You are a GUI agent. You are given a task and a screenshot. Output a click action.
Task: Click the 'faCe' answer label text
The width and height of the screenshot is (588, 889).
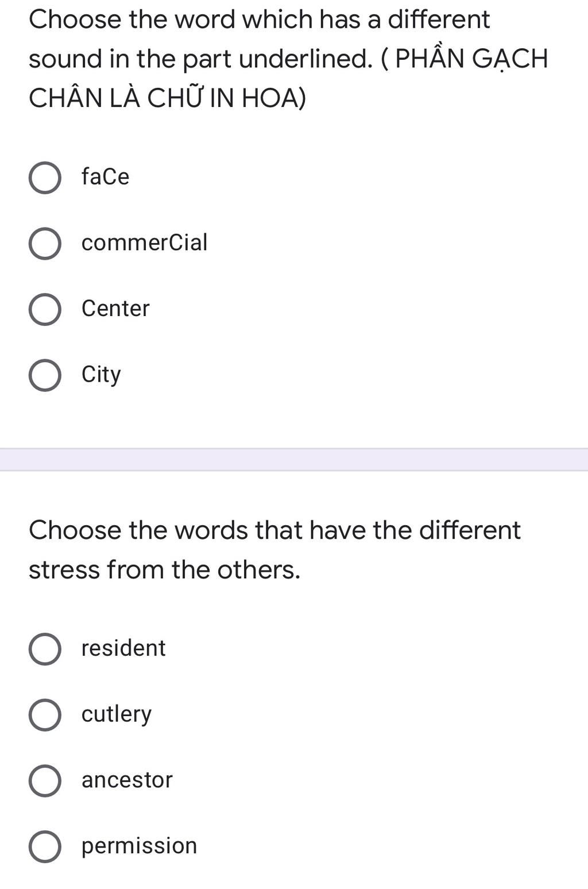pos(106,176)
